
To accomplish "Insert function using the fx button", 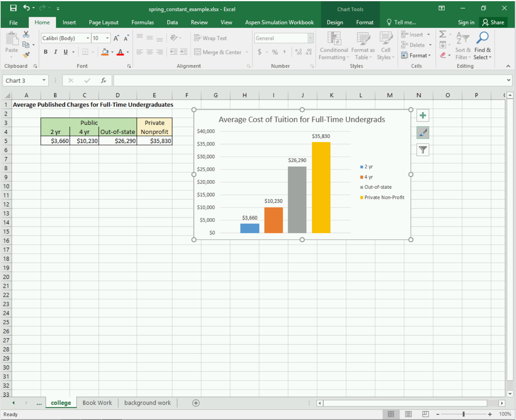I will click(x=103, y=81).
